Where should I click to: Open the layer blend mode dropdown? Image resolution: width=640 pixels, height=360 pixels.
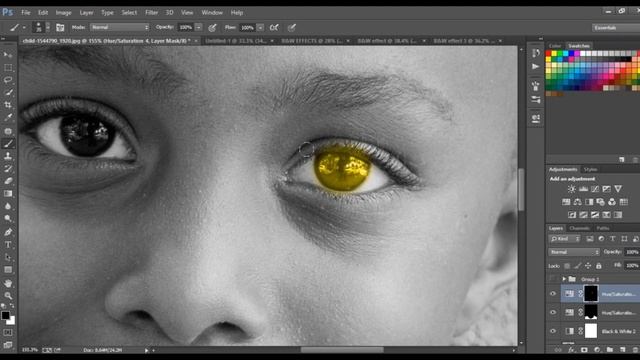click(x=573, y=252)
